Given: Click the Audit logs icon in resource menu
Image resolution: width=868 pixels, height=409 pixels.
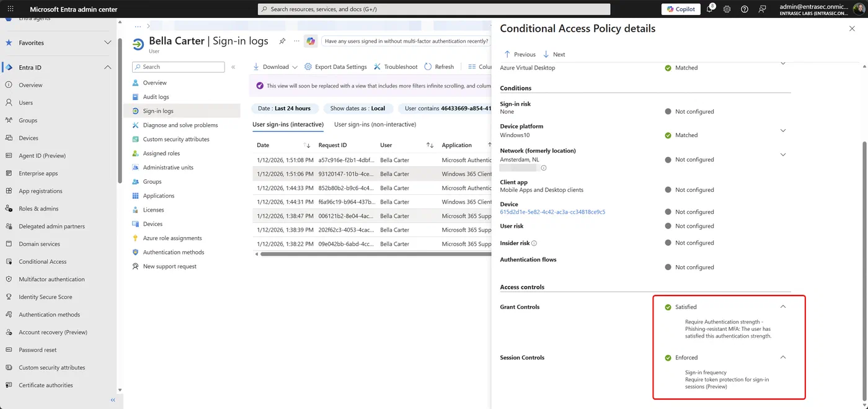Looking at the screenshot, I should tap(136, 97).
